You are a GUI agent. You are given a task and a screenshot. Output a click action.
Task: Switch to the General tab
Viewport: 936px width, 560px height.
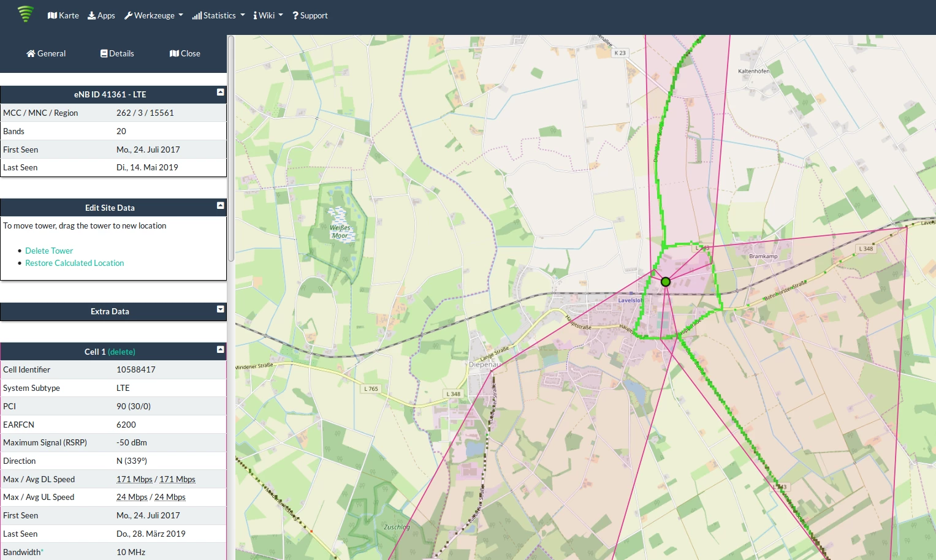[x=46, y=53]
